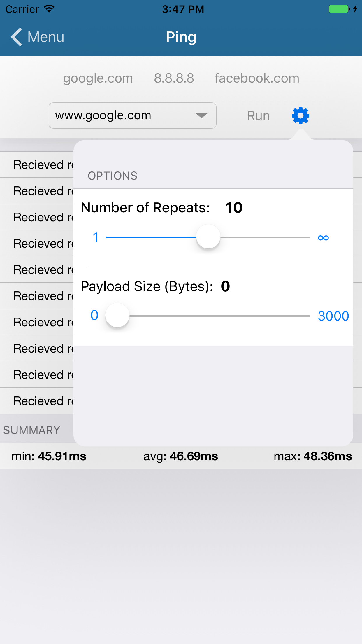This screenshot has width=362, height=644.
Task: Select the google.com quick host
Action: click(x=98, y=78)
